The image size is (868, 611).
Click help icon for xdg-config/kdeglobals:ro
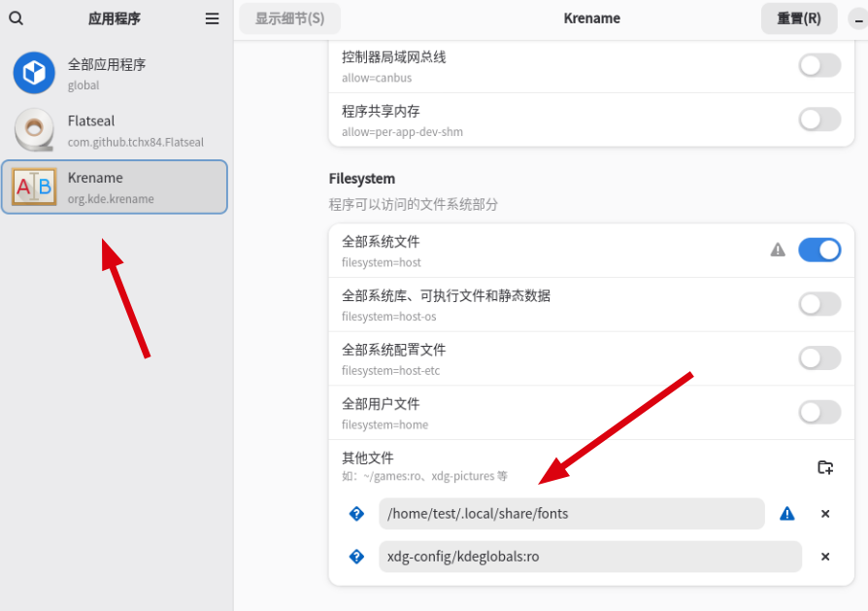click(356, 557)
